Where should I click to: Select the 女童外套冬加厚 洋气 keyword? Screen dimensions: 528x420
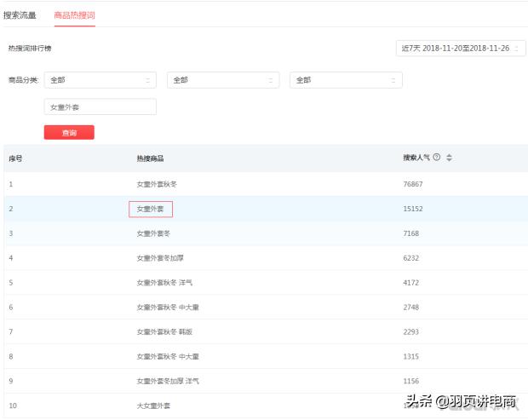[x=168, y=381]
